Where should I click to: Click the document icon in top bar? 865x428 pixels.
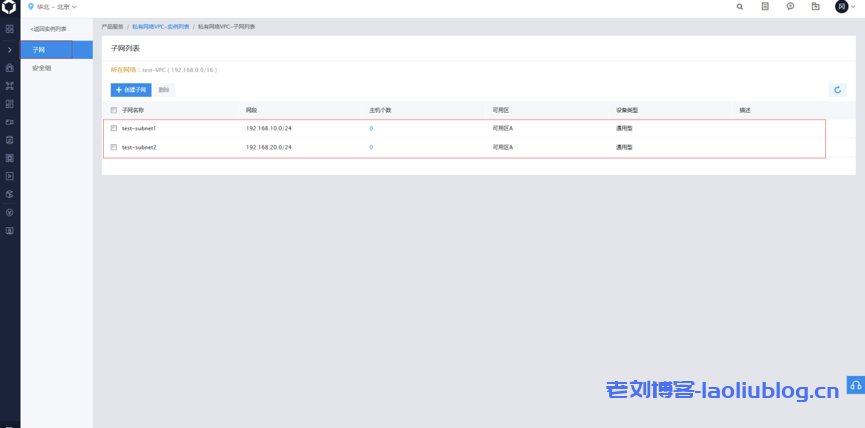click(x=765, y=6)
